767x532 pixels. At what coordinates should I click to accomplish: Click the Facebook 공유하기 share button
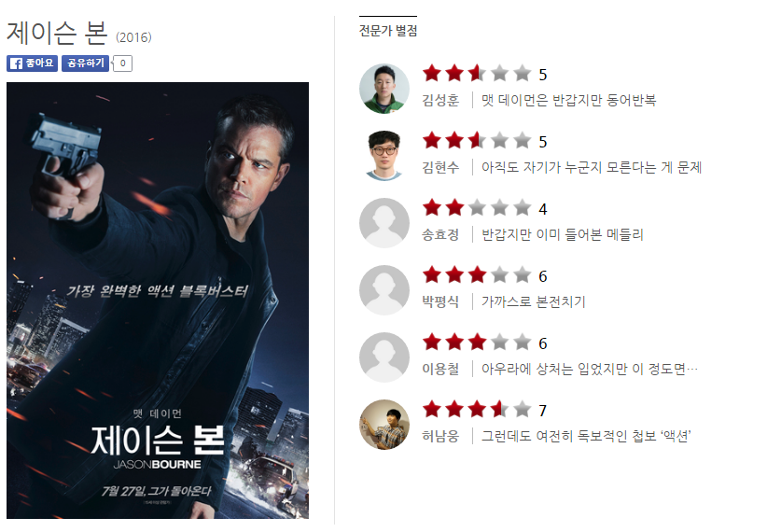pyautogui.click(x=85, y=63)
